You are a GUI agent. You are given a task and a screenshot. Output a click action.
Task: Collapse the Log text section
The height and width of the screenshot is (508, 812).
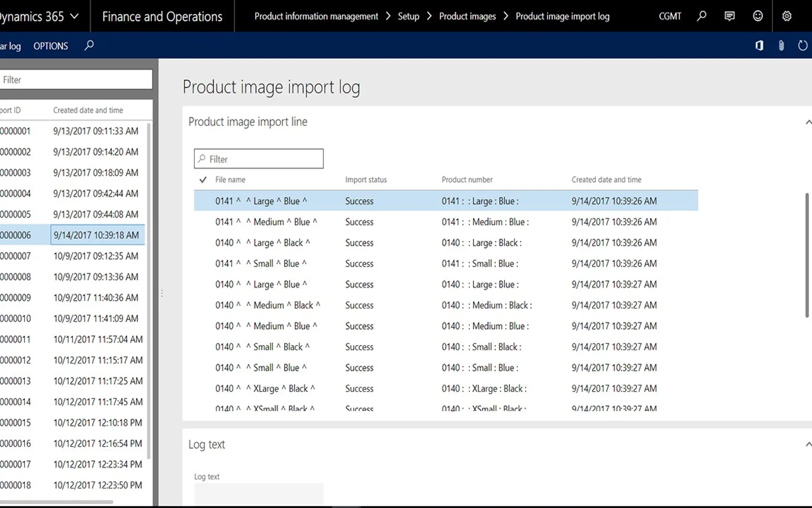click(x=808, y=444)
